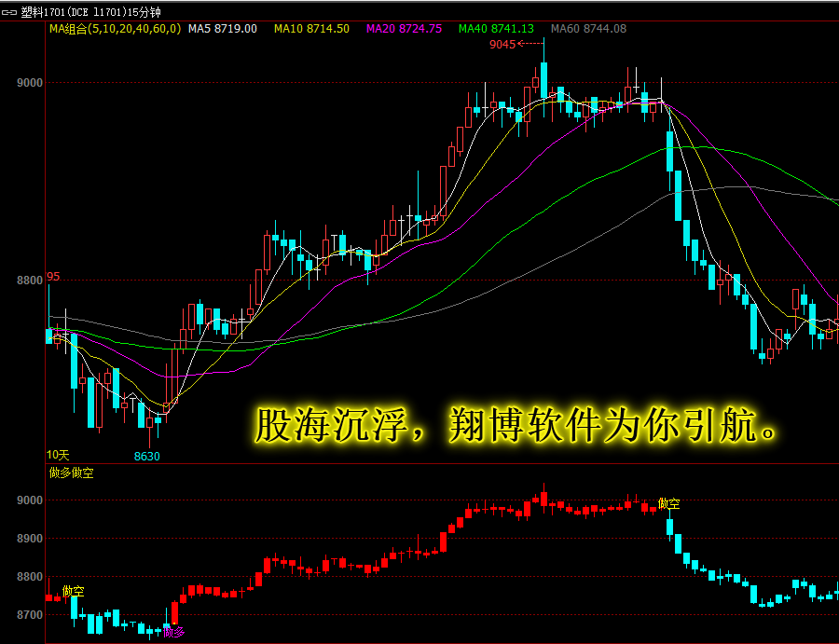Click the 8630 low price marker

tap(146, 457)
